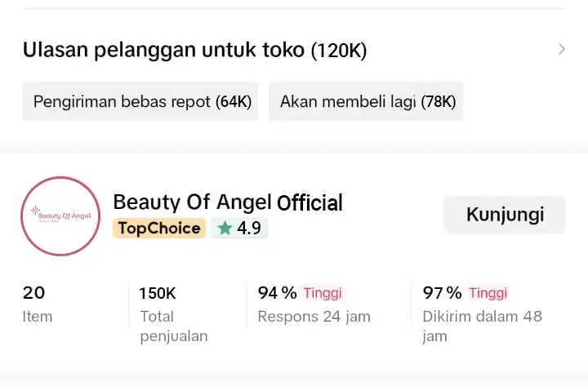Open 'Ulasan pelanggan untuk toko' heading
Viewport: 588px width, 391px height.
(165, 51)
